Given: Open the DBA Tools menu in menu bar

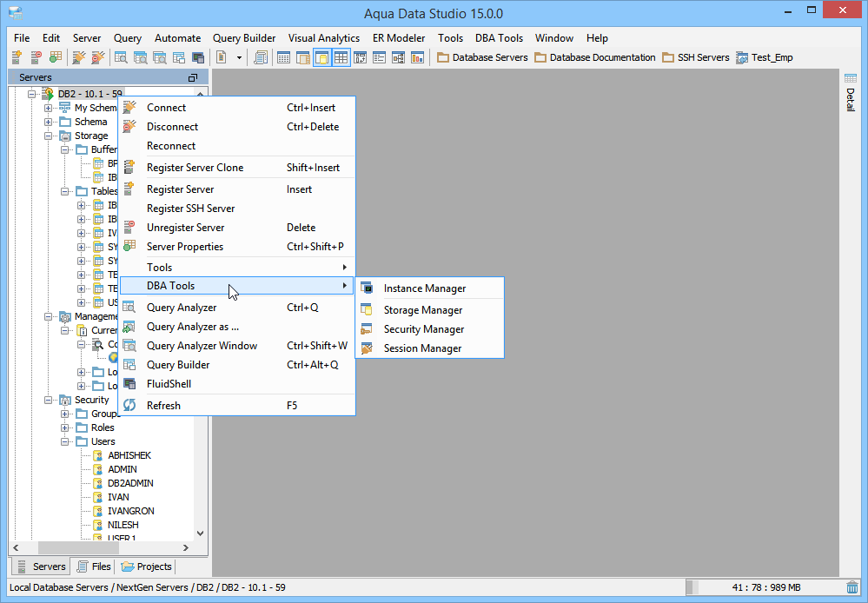Looking at the screenshot, I should pyautogui.click(x=499, y=37).
